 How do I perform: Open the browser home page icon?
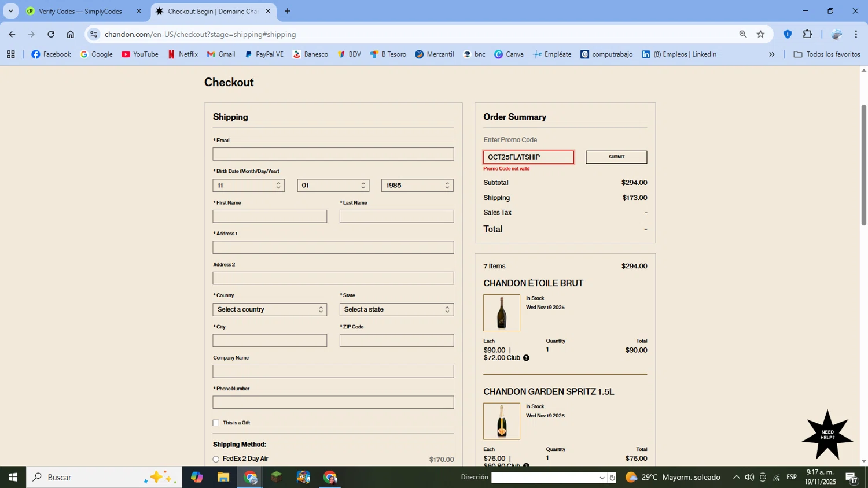[x=71, y=34]
